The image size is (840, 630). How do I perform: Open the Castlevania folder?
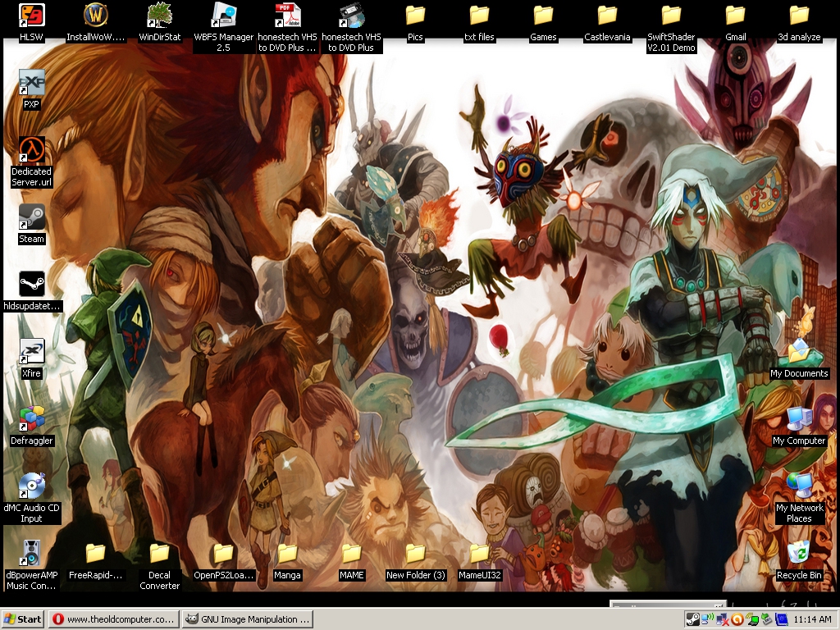coord(607,16)
